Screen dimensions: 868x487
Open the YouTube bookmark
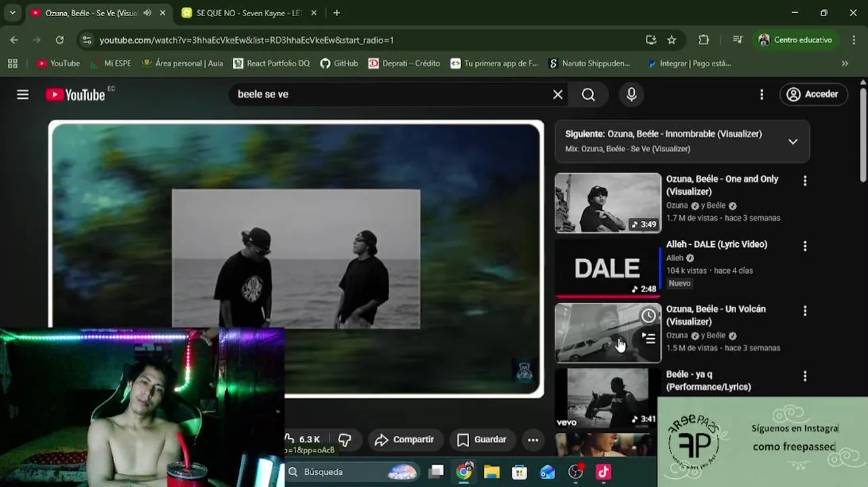point(58,64)
